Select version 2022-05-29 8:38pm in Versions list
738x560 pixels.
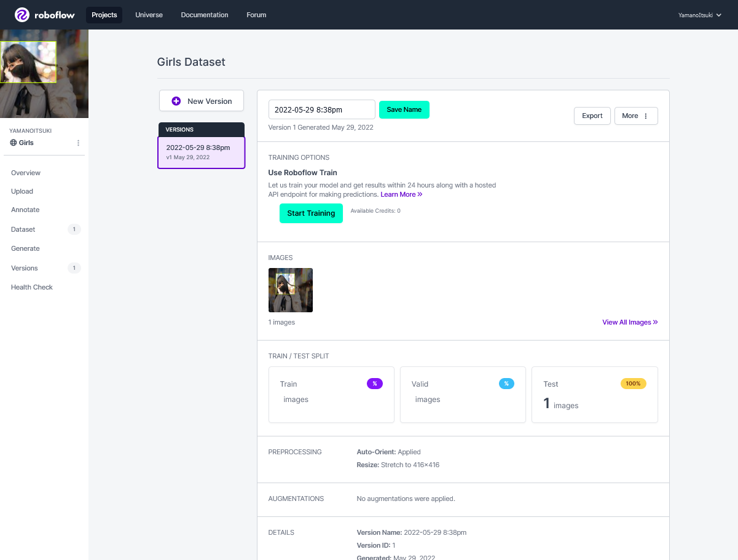coord(202,152)
